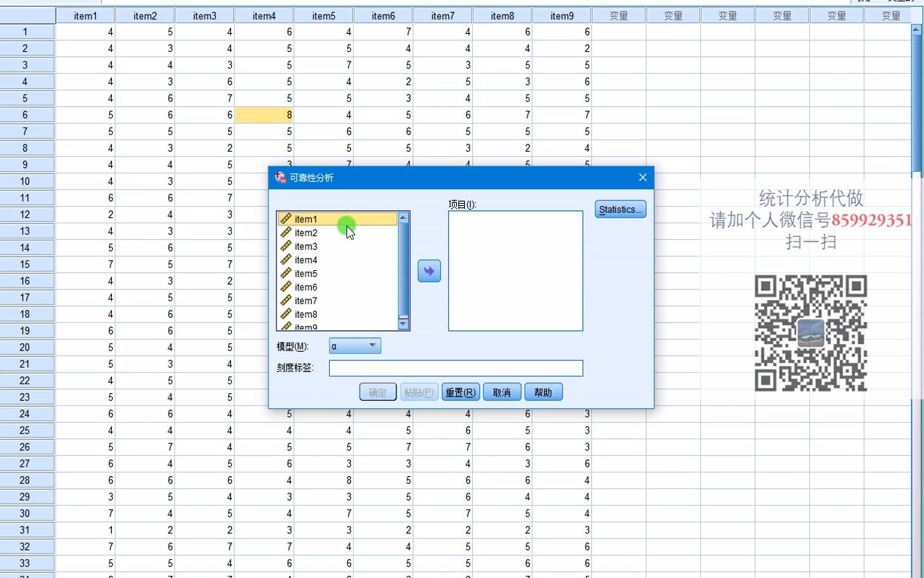Select the item2 column header

[x=144, y=16]
